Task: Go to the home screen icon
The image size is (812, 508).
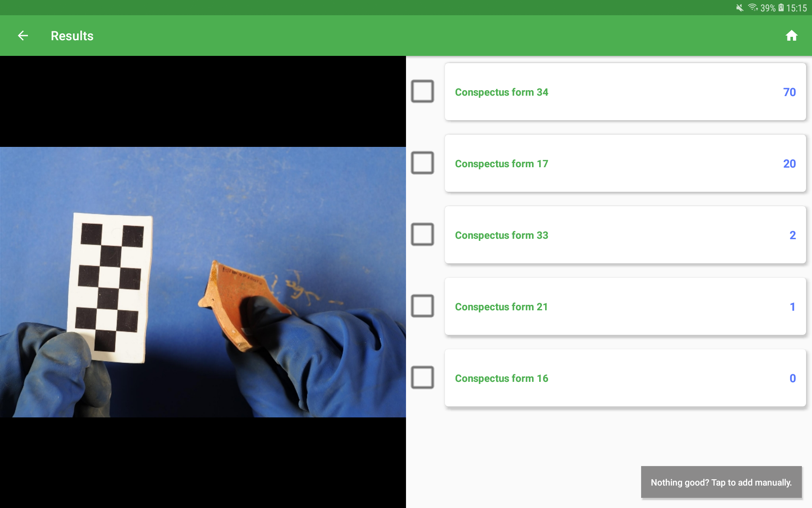Action: click(x=791, y=36)
